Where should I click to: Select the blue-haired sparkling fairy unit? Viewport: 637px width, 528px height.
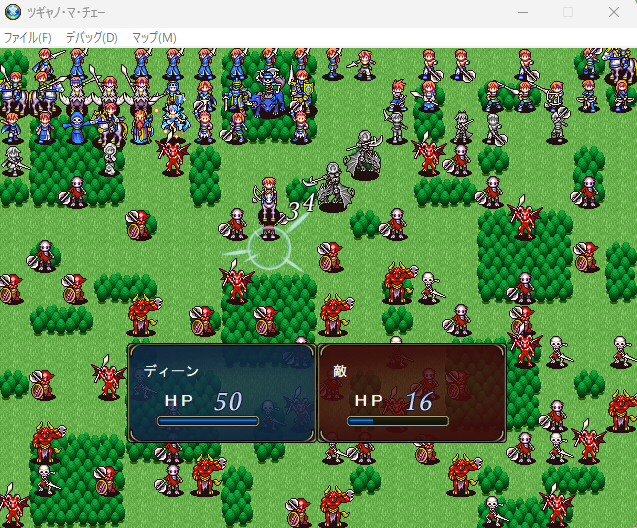(173, 118)
